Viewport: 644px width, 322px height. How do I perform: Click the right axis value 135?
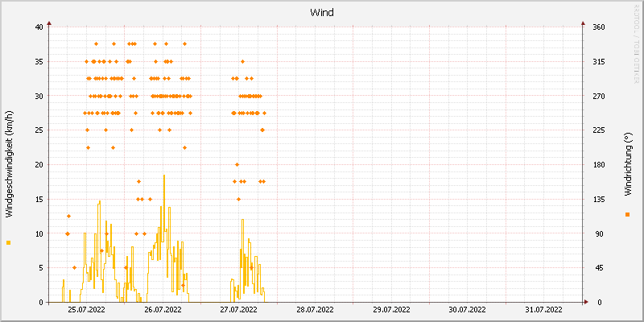599,199
